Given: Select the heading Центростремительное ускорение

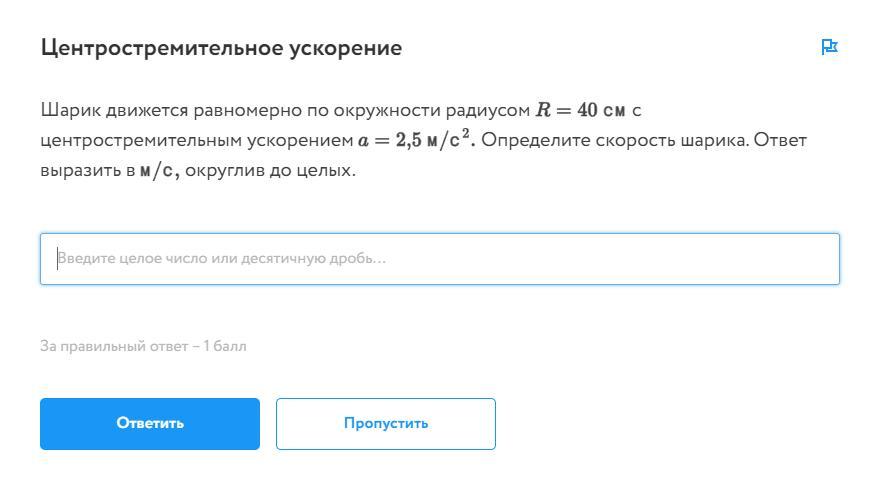Looking at the screenshot, I should click(221, 48).
